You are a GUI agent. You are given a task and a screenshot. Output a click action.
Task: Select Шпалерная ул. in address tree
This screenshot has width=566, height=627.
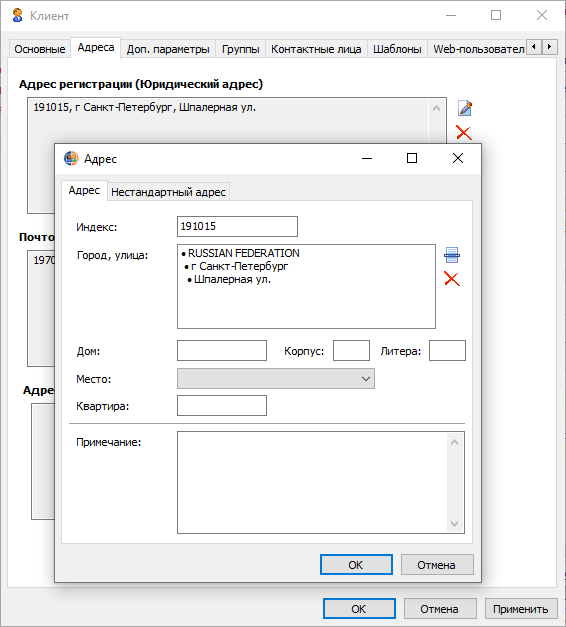(x=232, y=280)
